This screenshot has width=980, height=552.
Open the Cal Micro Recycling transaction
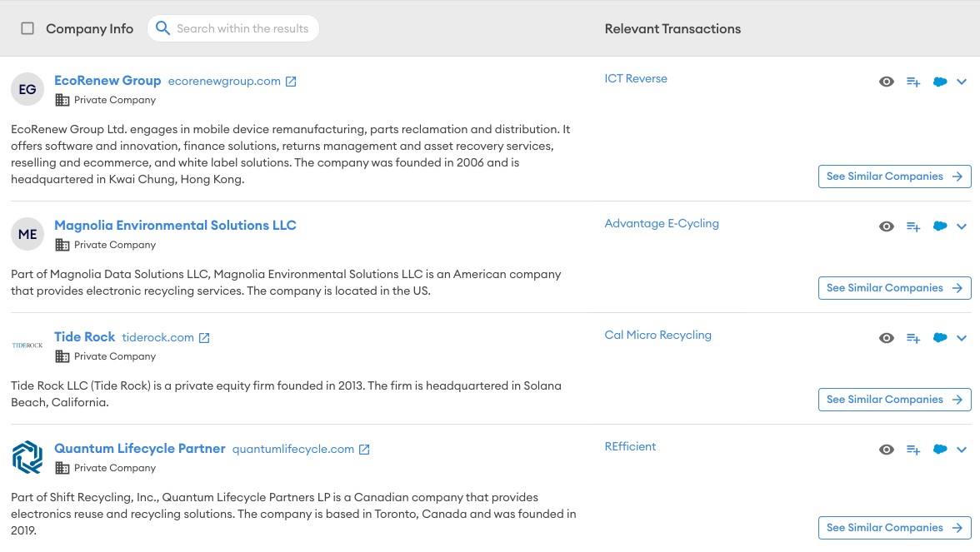click(x=657, y=336)
